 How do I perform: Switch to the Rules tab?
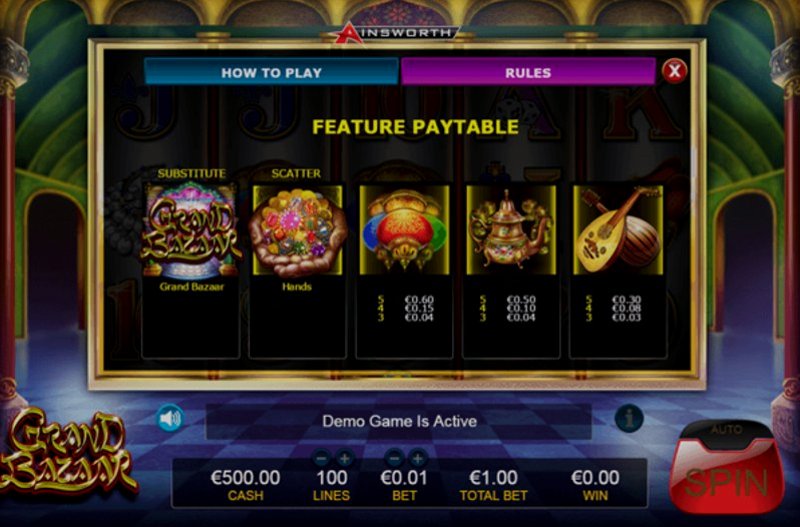pyautogui.click(x=528, y=71)
